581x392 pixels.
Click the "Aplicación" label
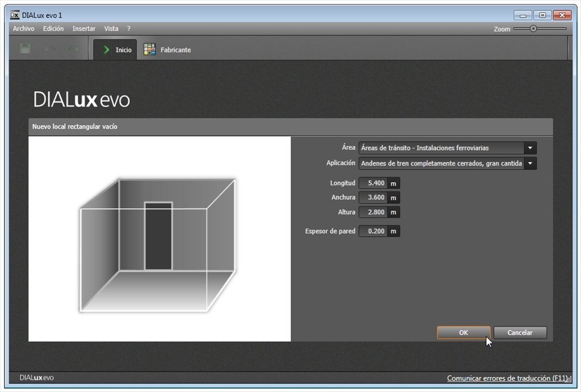click(x=341, y=163)
